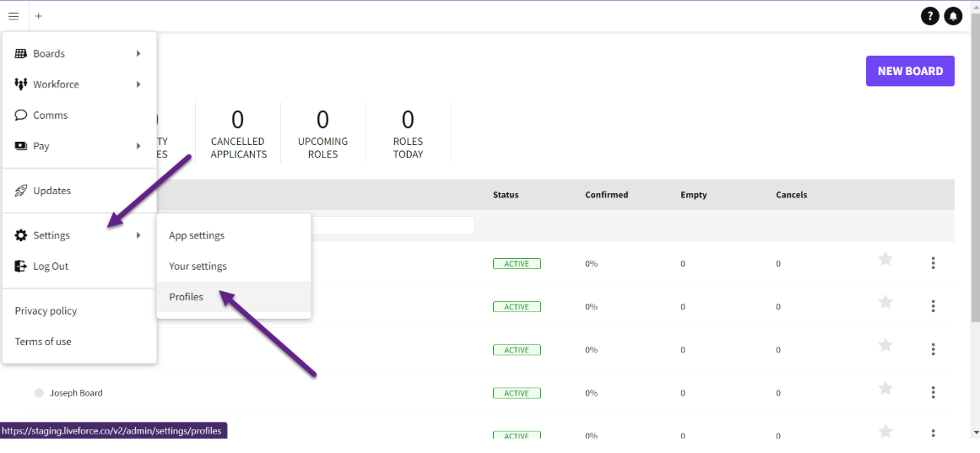Click the Settings gear icon
This screenshot has height=453, width=980.
(x=20, y=235)
